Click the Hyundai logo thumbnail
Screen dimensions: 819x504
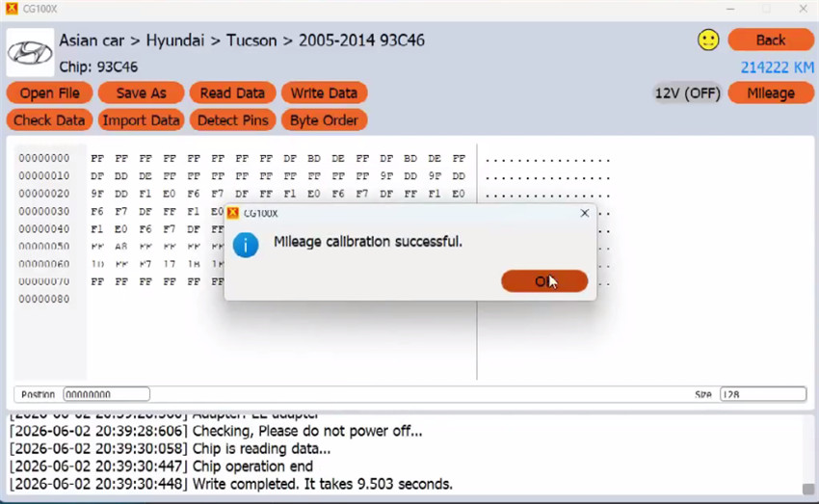pos(30,53)
